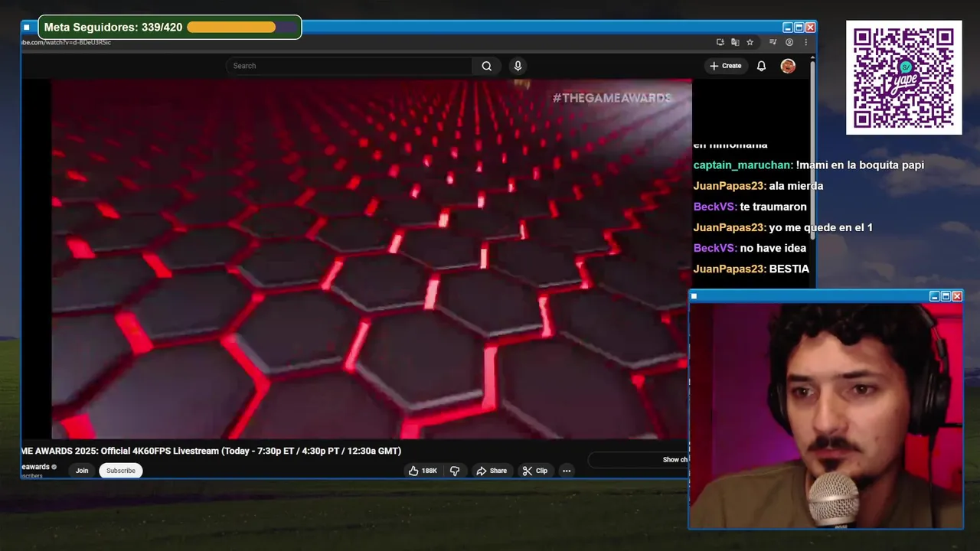Minimize the webcam window
The height and width of the screenshot is (551, 980).
pyautogui.click(x=934, y=296)
